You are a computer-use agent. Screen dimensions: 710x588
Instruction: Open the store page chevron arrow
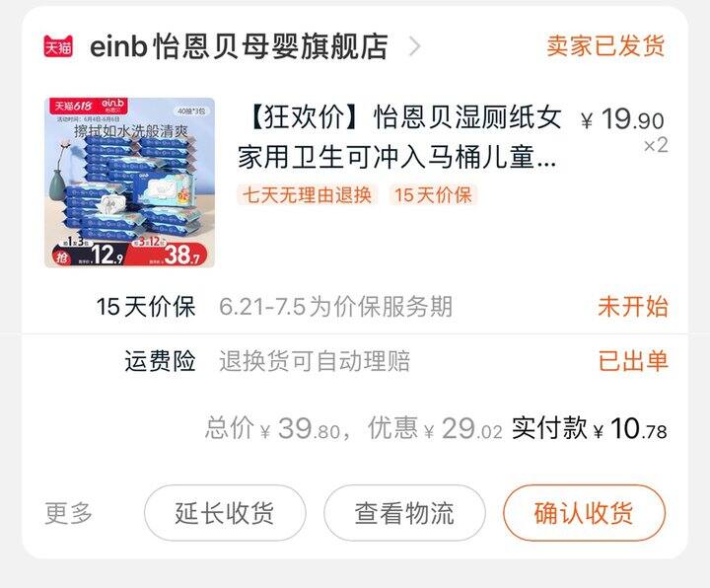(415, 46)
